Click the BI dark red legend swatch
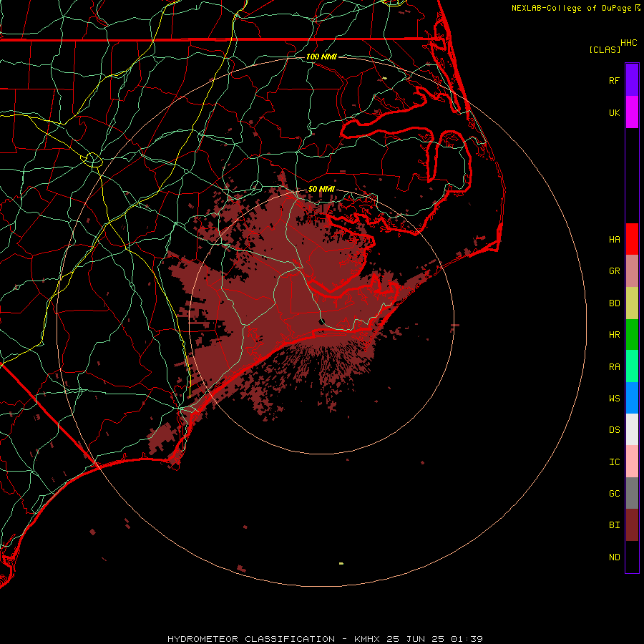Viewport: 644px width, 644px height. pyautogui.click(x=632, y=525)
